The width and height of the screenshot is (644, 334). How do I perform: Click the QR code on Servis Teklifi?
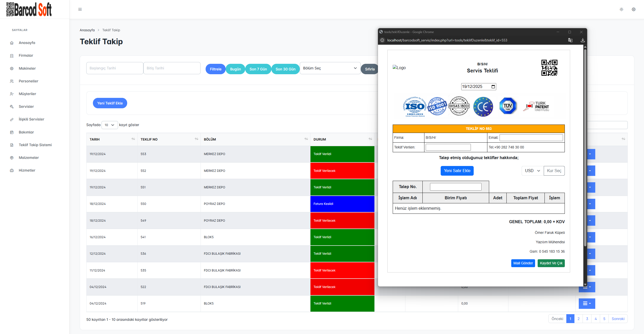tap(549, 68)
